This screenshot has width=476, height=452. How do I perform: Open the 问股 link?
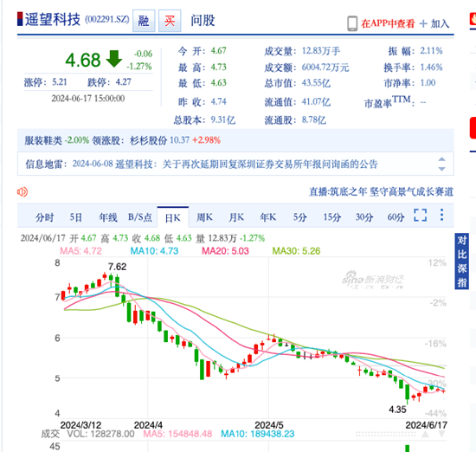point(203,21)
